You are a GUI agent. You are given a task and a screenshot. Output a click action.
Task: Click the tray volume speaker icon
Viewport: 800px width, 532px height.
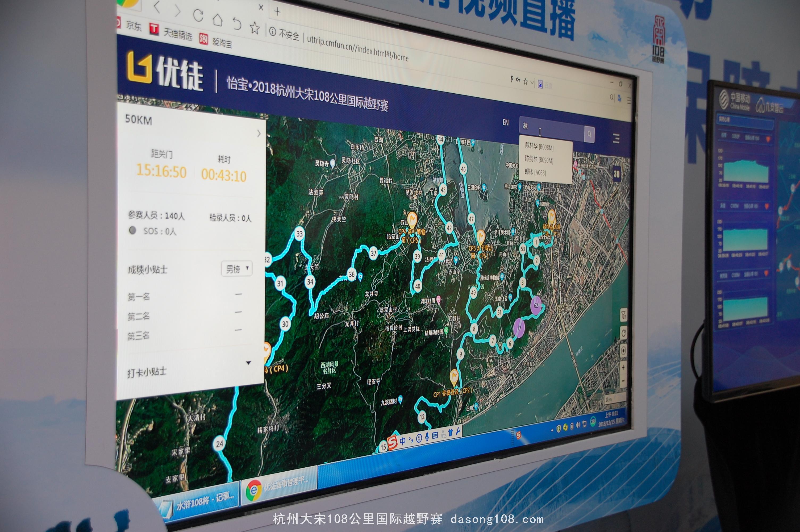578,425
